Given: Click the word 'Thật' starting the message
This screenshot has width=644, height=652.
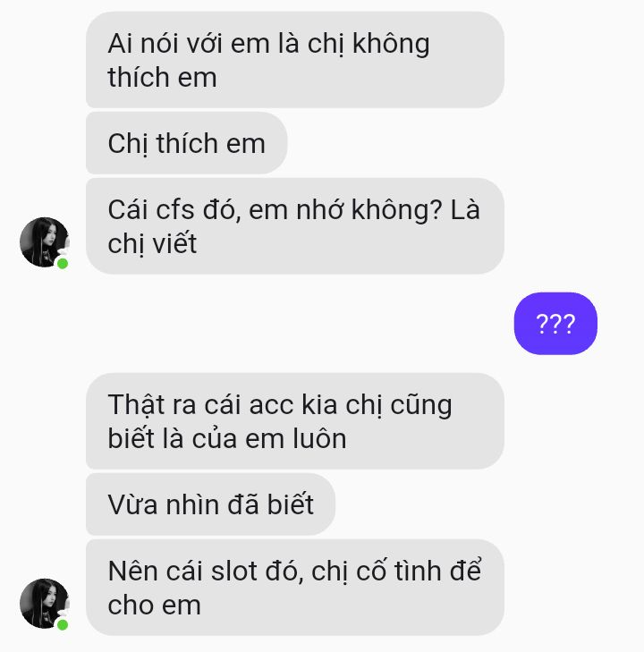Looking at the screenshot, I should 136,405.
